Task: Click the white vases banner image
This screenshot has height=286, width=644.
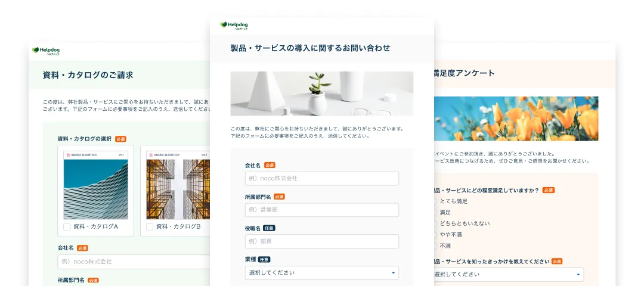Action: click(322, 94)
